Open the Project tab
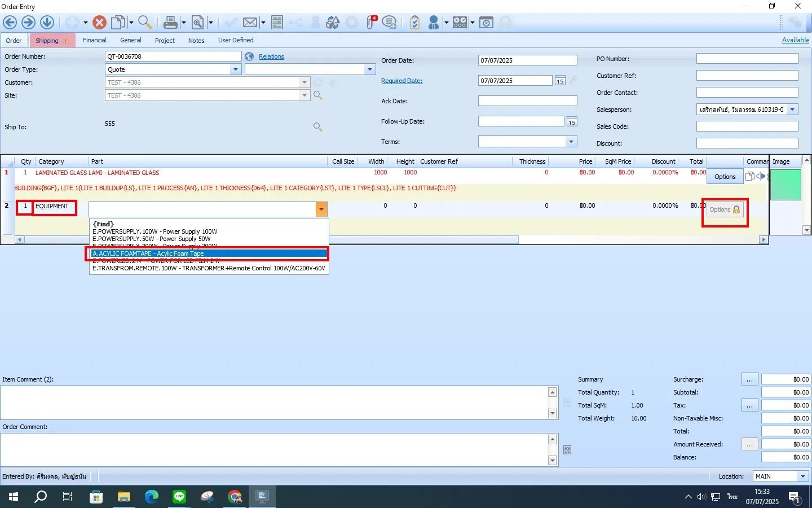Screen dimensions: 812x508 coord(165,41)
